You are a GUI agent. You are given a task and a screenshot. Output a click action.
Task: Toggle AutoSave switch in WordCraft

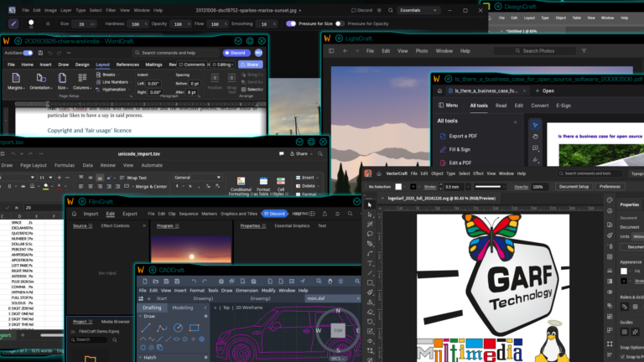click(x=28, y=53)
